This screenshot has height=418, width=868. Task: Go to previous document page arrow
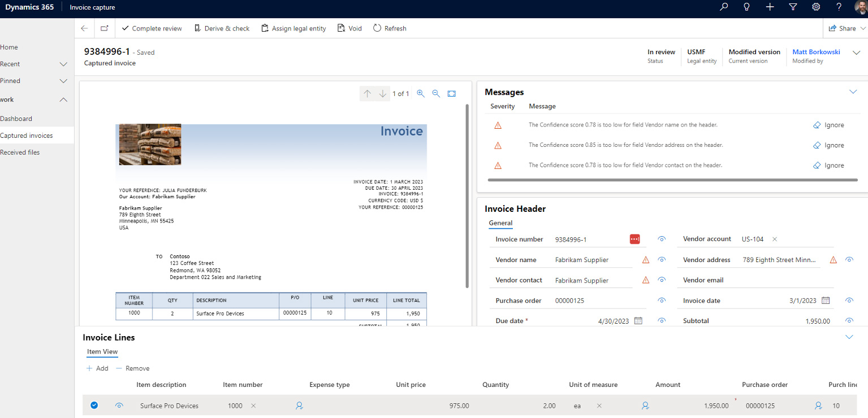click(368, 94)
